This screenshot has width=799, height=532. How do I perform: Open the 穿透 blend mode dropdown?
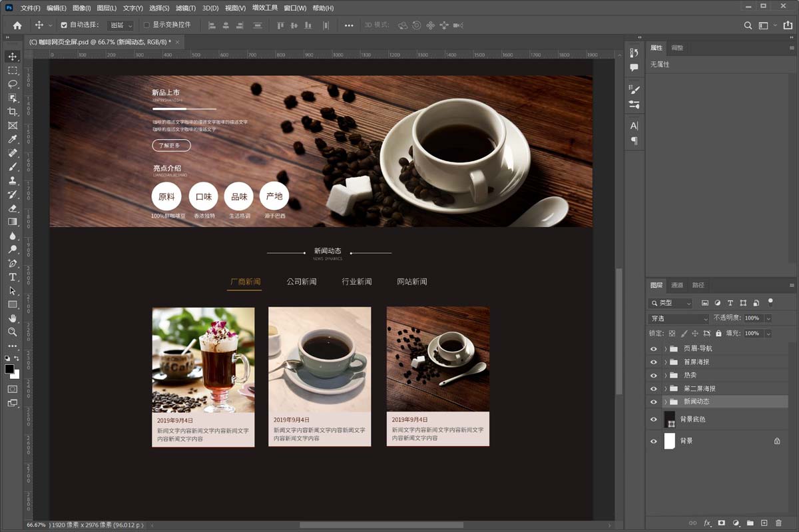tap(678, 318)
